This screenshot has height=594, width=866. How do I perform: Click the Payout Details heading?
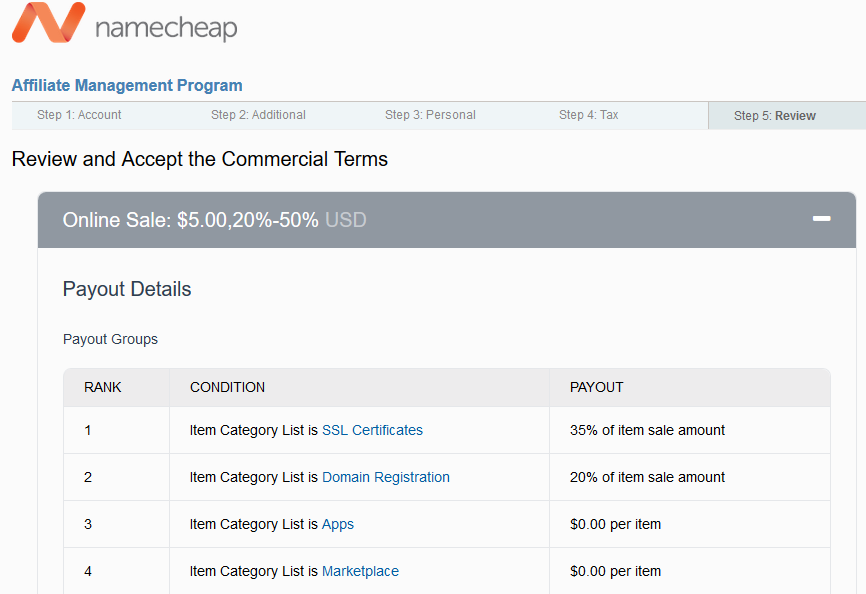coord(127,289)
